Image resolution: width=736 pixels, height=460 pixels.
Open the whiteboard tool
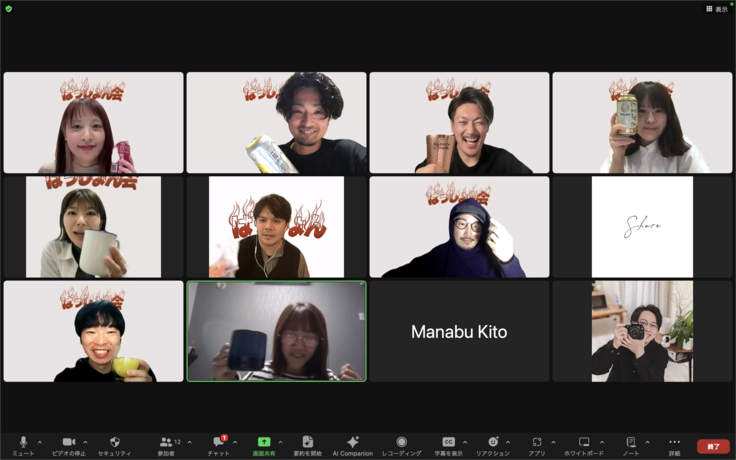[584, 443]
